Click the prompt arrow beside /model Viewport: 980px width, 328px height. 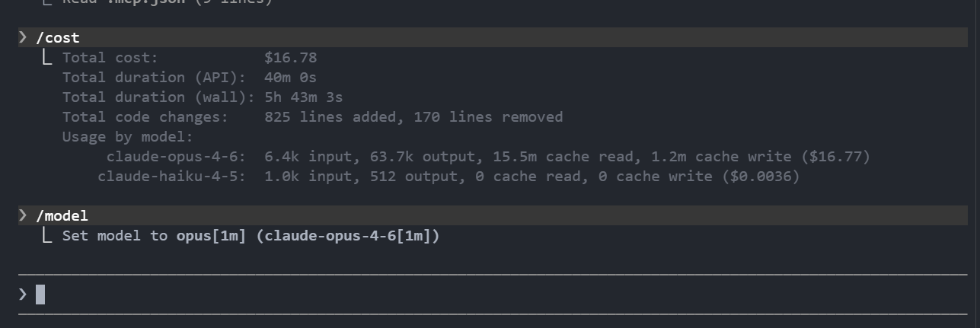pyautogui.click(x=23, y=215)
